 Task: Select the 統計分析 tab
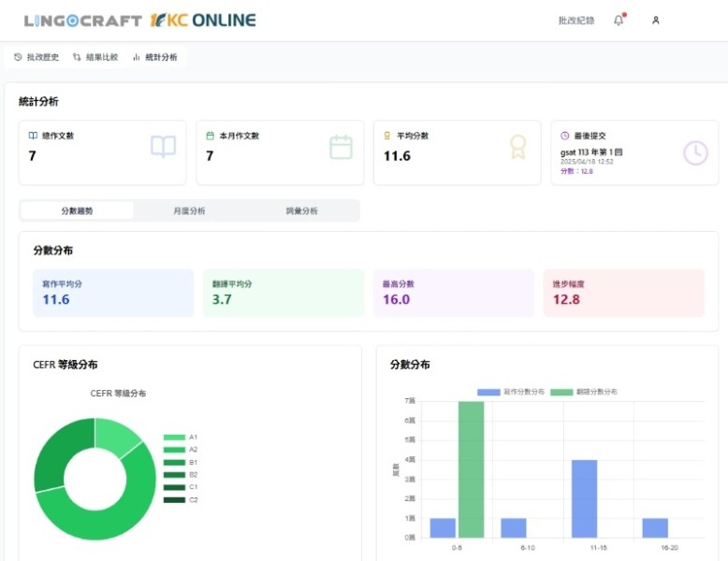tap(155, 57)
